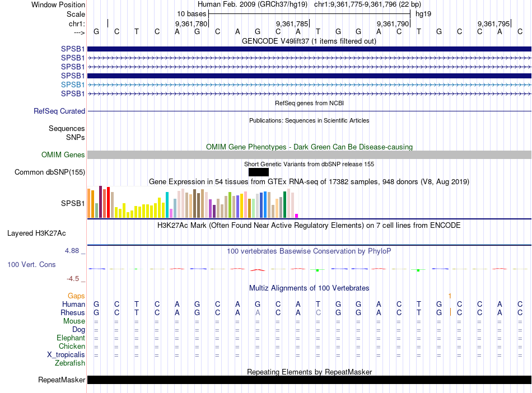Click the "100 Vert. Cons" track label
This screenshot has width=532, height=393.
pyautogui.click(x=31, y=264)
